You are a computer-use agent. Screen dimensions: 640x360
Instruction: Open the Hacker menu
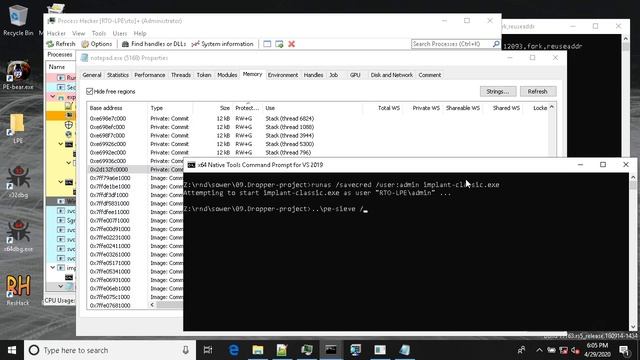click(56, 33)
